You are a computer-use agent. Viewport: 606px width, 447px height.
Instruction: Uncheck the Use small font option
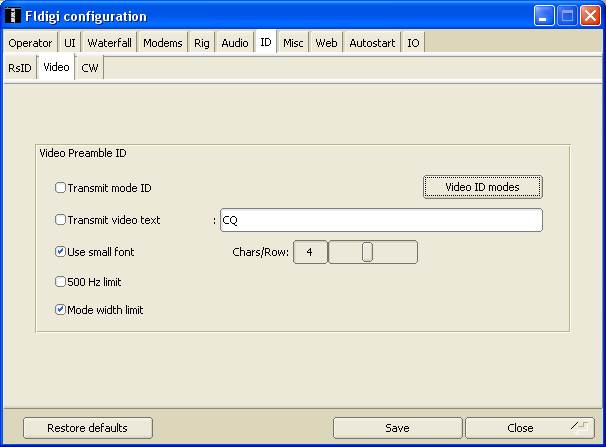pos(61,252)
